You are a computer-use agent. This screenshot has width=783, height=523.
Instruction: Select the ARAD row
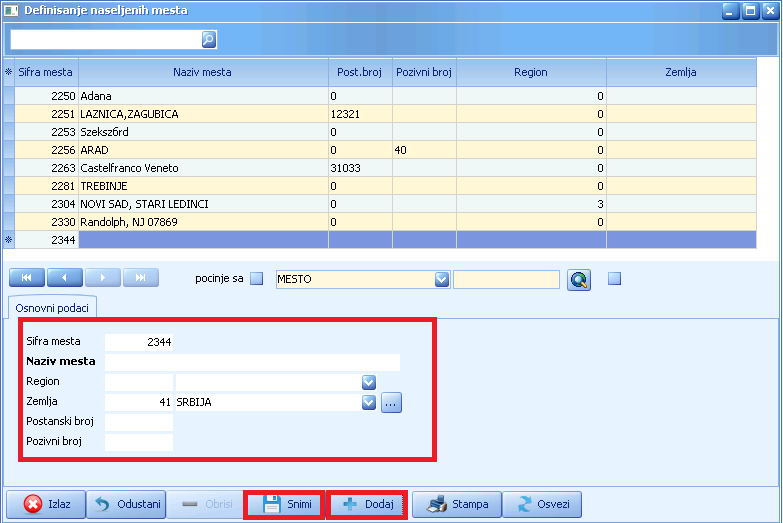pos(380,150)
